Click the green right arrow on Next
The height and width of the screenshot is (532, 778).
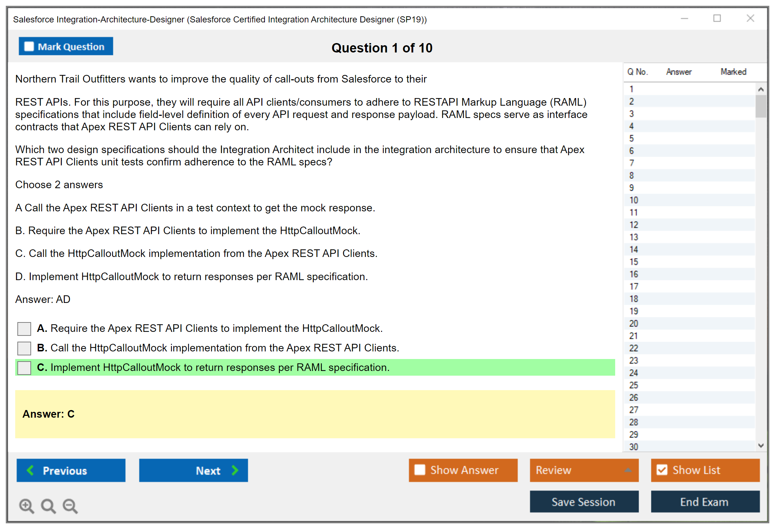(235, 470)
